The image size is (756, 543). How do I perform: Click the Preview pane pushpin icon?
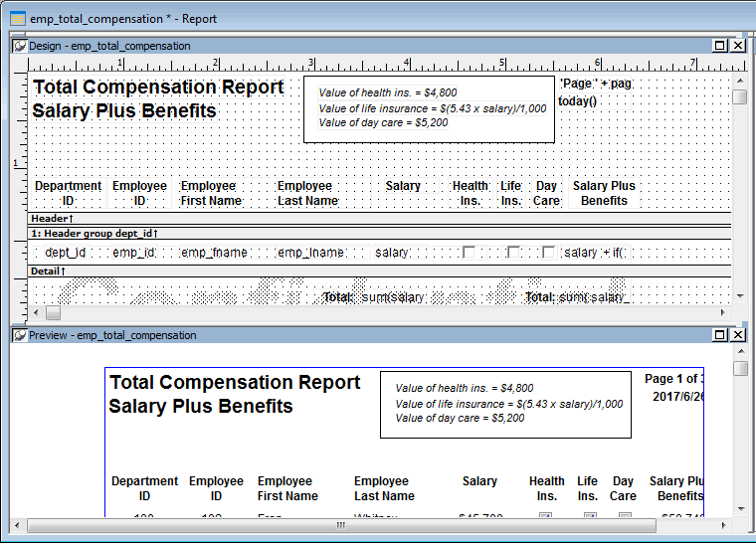[20, 336]
